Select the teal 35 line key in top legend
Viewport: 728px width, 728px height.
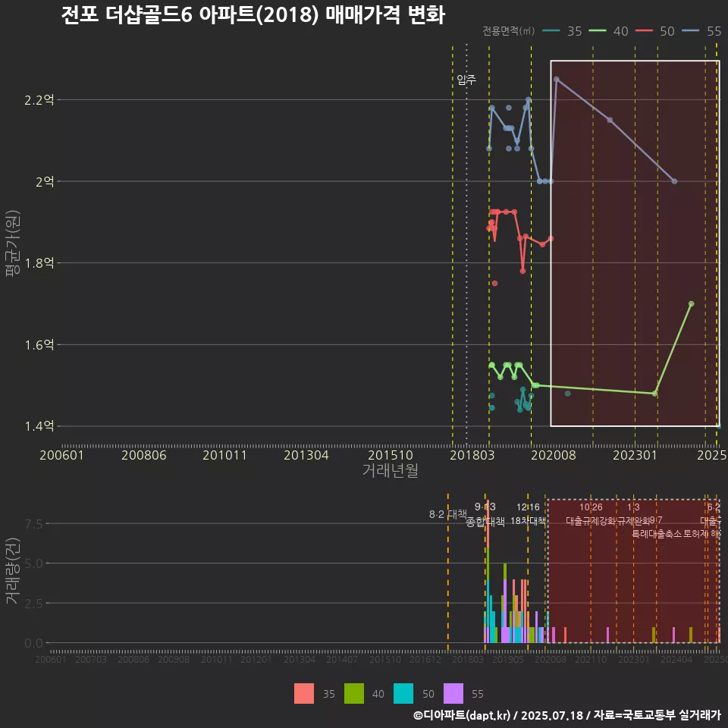[x=551, y=31]
